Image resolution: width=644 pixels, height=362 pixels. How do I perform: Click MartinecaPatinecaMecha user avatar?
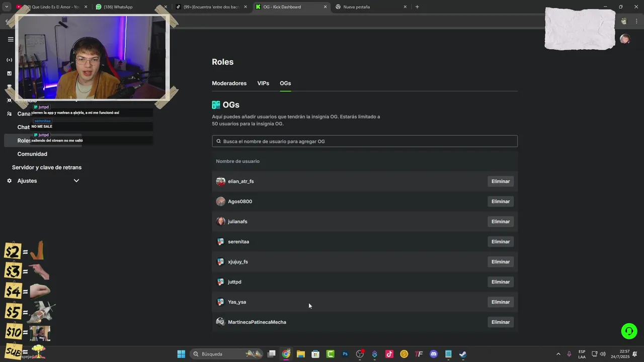[x=220, y=322]
